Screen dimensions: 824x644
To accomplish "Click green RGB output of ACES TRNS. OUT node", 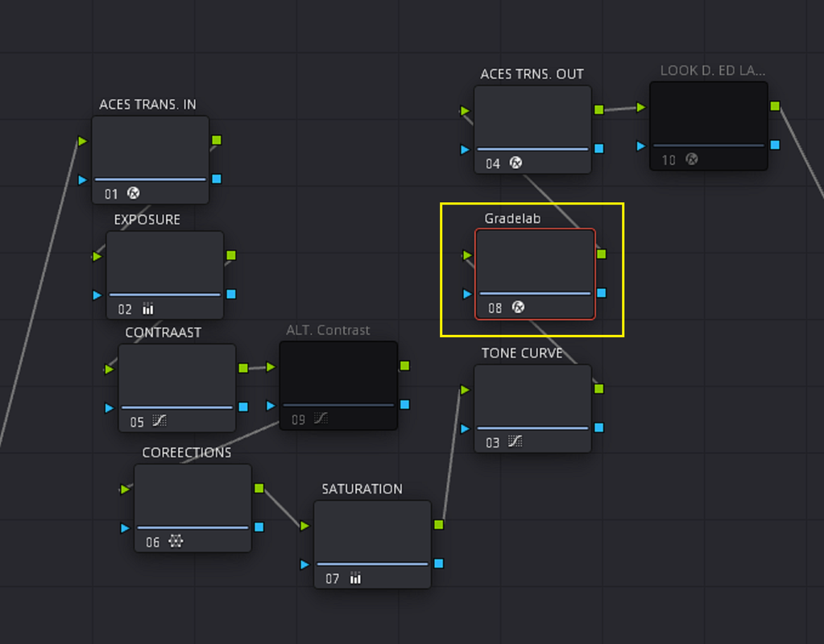I will point(599,109).
